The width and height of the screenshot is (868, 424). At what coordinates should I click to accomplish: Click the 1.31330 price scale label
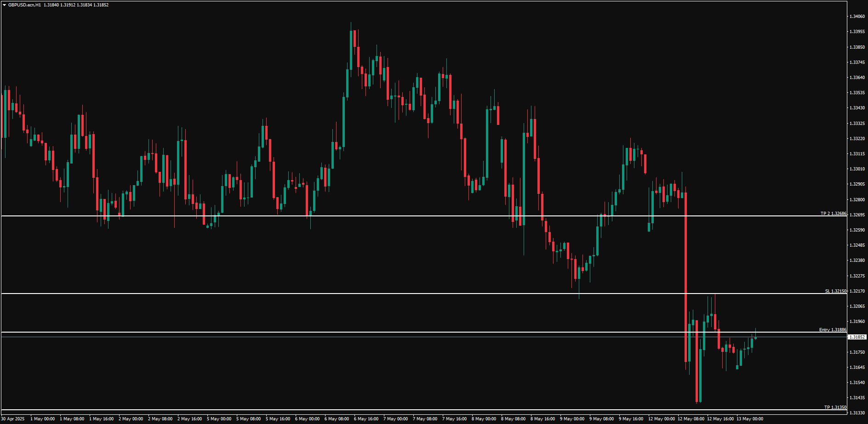point(857,413)
